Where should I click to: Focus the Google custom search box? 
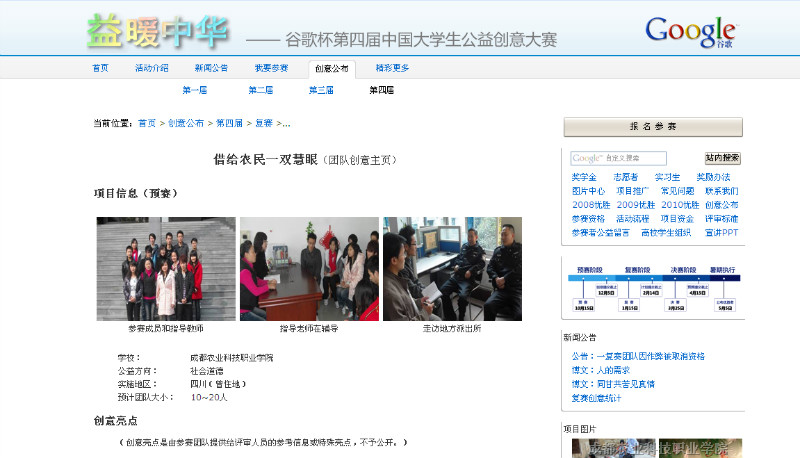click(x=618, y=158)
